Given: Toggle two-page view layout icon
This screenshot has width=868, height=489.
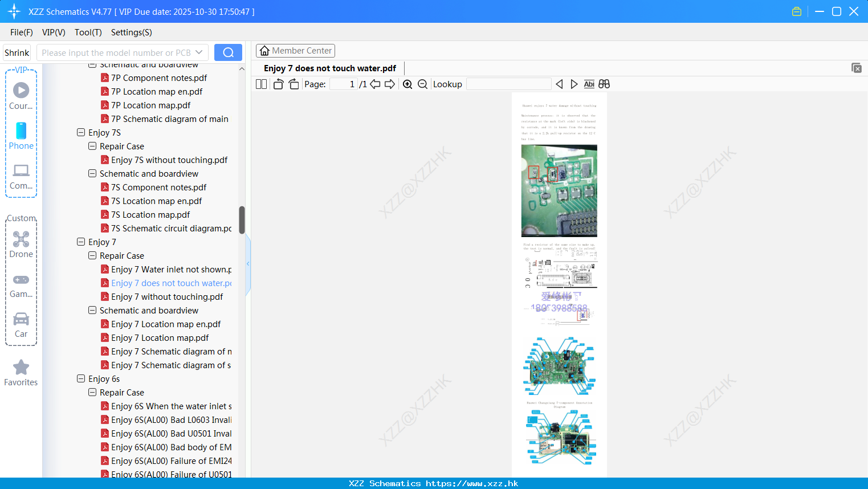Looking at the screenshot, I should [x=261, y=84].
